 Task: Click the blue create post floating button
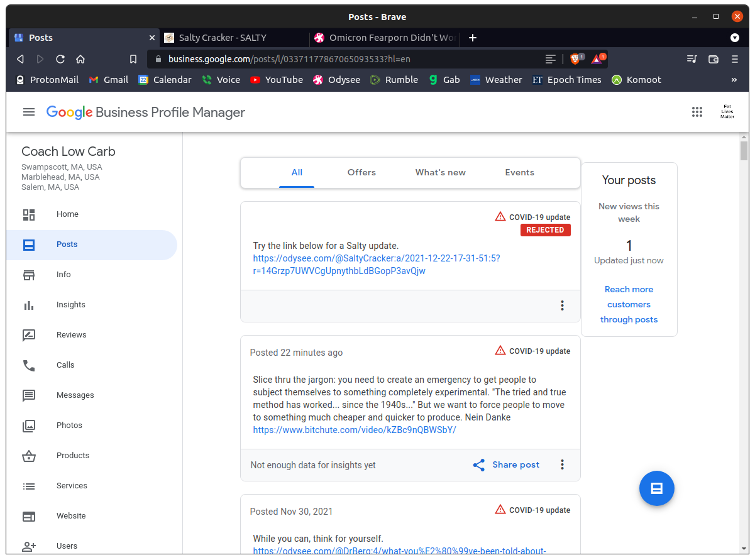656,488
